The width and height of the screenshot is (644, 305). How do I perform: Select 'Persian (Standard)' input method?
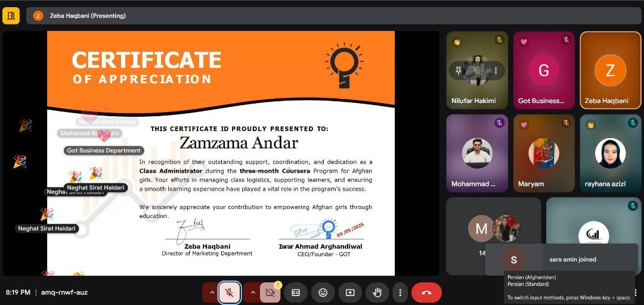(528, 284)
